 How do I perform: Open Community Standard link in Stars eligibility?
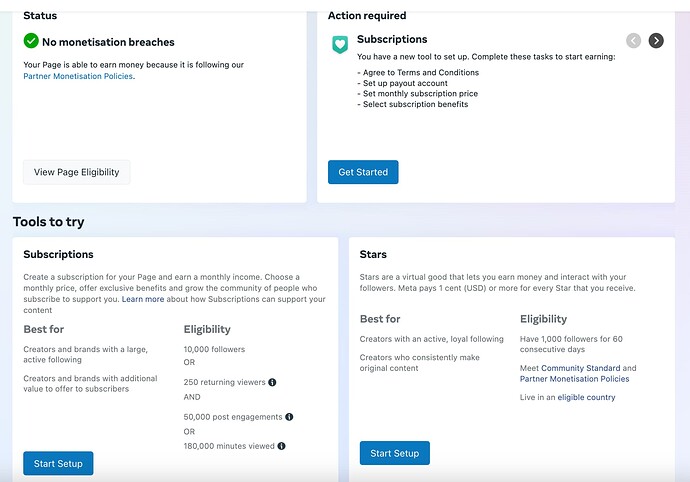[580, 368]
